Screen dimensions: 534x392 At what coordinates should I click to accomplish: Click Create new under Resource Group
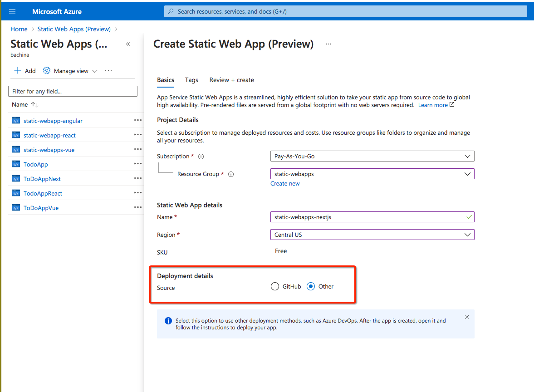click(x=285, y=183)
